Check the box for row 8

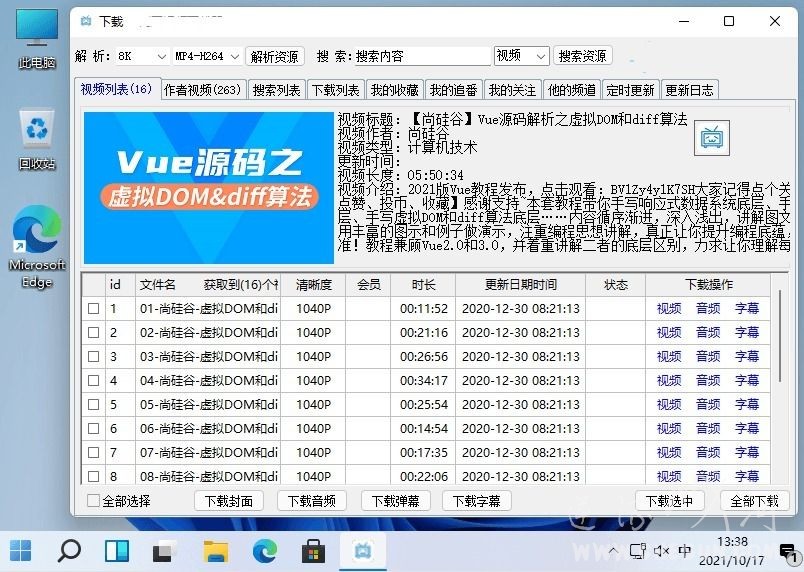click(x=93, y=476)
